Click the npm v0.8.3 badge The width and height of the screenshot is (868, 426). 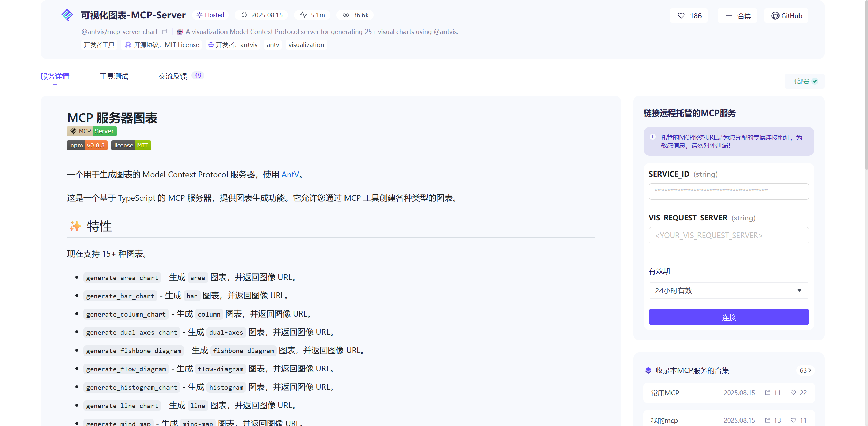click(87, 145)
